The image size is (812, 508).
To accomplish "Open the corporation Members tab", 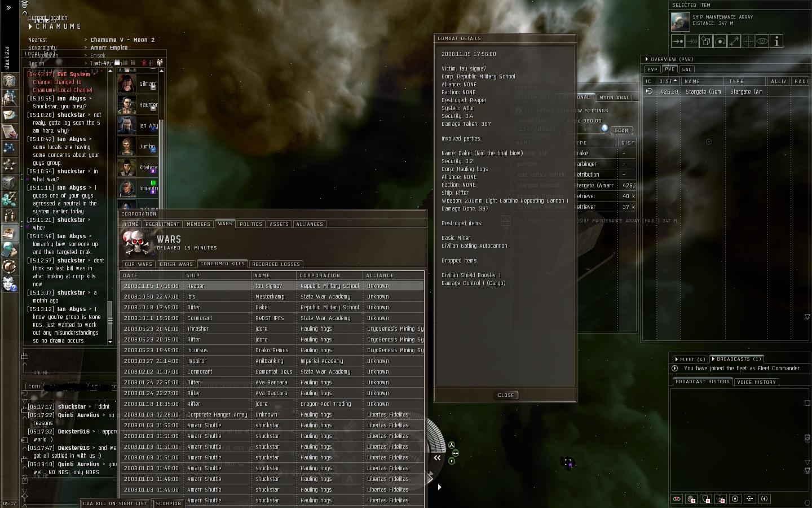I will click(x=198, y=224).
